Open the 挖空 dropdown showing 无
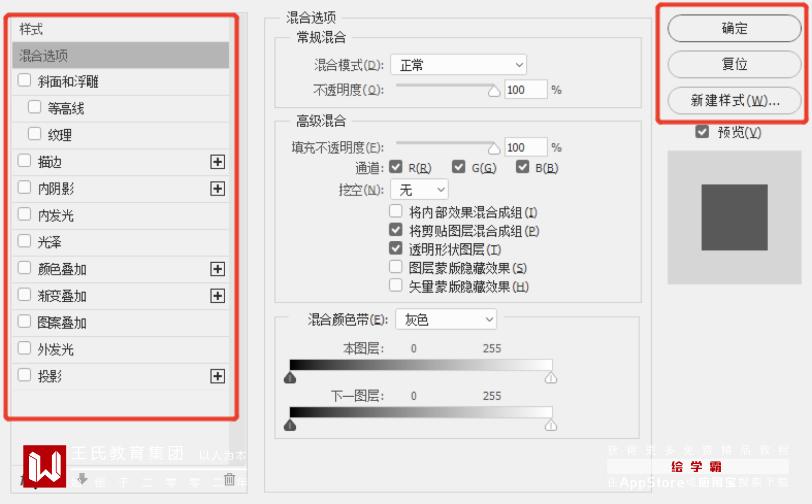The image size is (812, 504). pyautogui.click(x=419, y=190)
